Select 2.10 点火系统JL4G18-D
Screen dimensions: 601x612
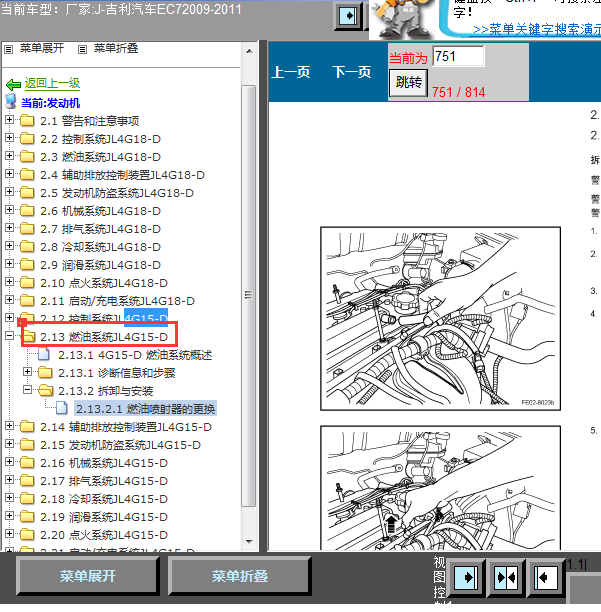tap(104, 283)
